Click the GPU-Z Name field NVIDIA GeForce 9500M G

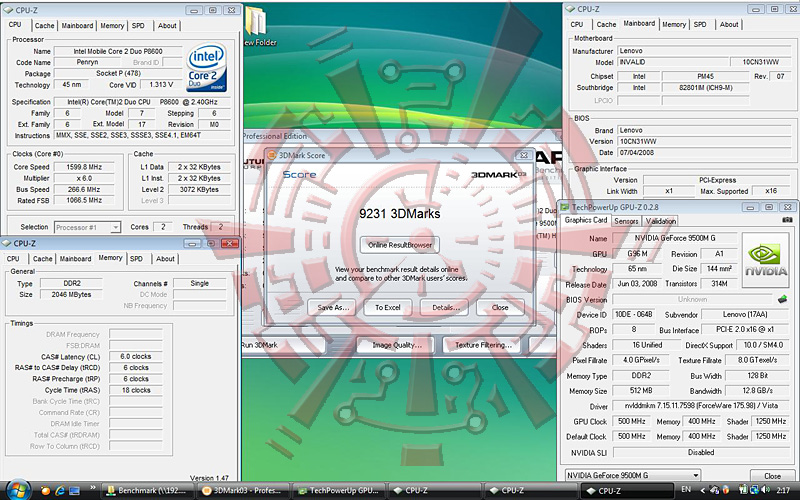tap(674, 238)
